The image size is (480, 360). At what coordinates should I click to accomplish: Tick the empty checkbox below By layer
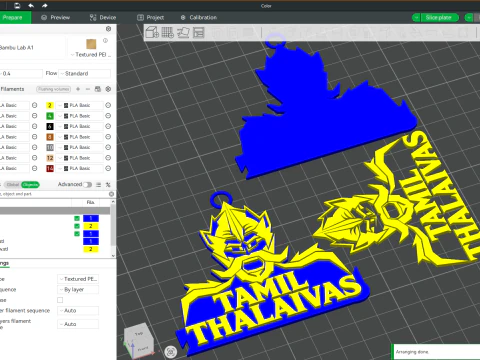[x=60, y=300]
